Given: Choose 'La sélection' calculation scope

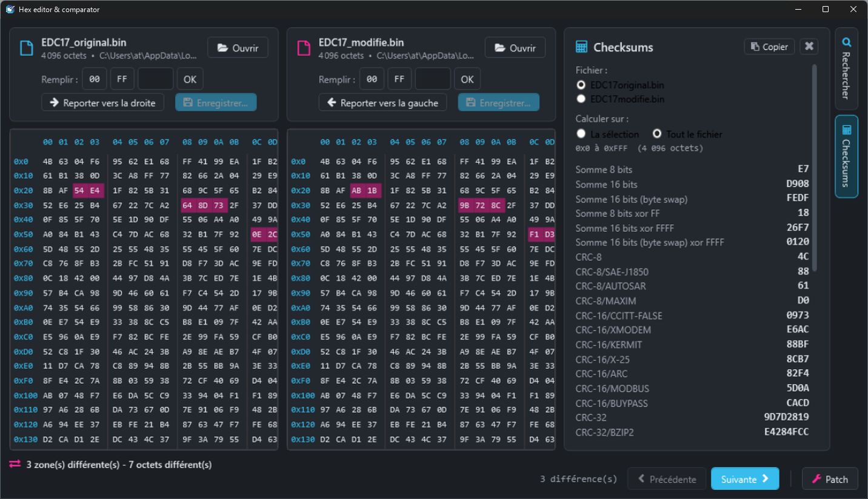Looking at the screenshot, I should [x=581, y=134].
